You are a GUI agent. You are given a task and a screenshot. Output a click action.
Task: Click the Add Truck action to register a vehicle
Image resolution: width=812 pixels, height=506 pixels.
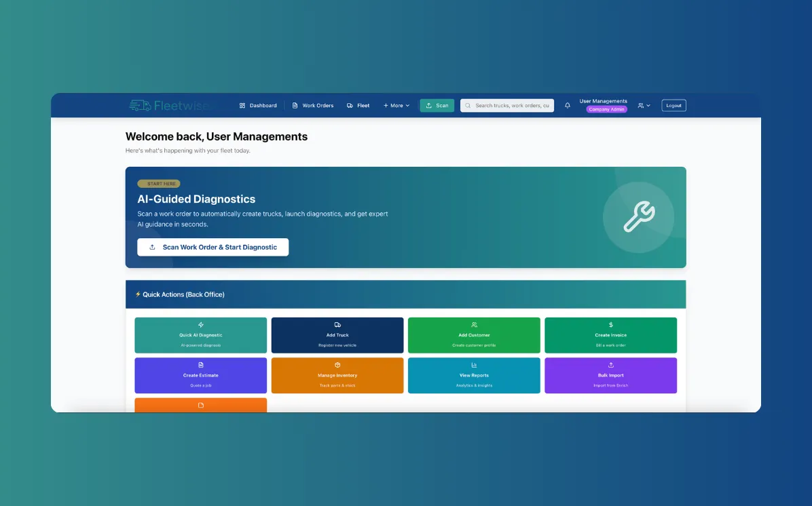click(x=337, y=334)
